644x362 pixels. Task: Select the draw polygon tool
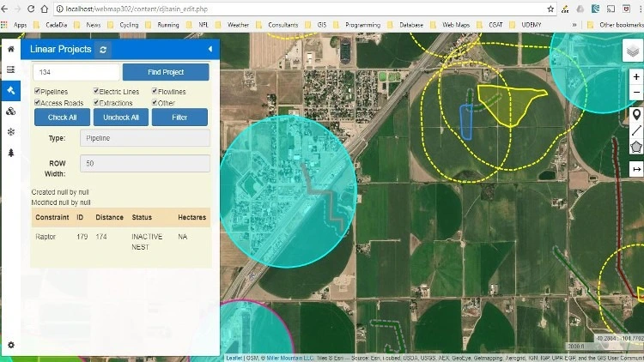coord(636,147)
